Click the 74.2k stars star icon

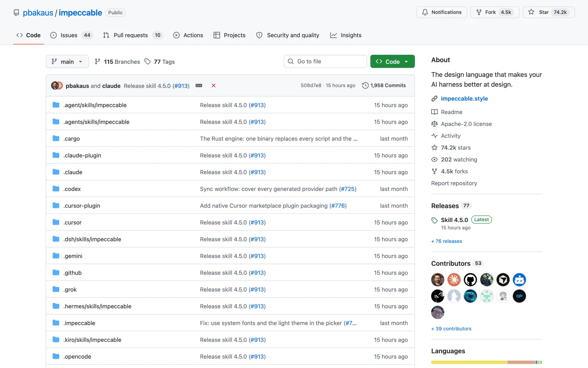[x=434, y=147]
